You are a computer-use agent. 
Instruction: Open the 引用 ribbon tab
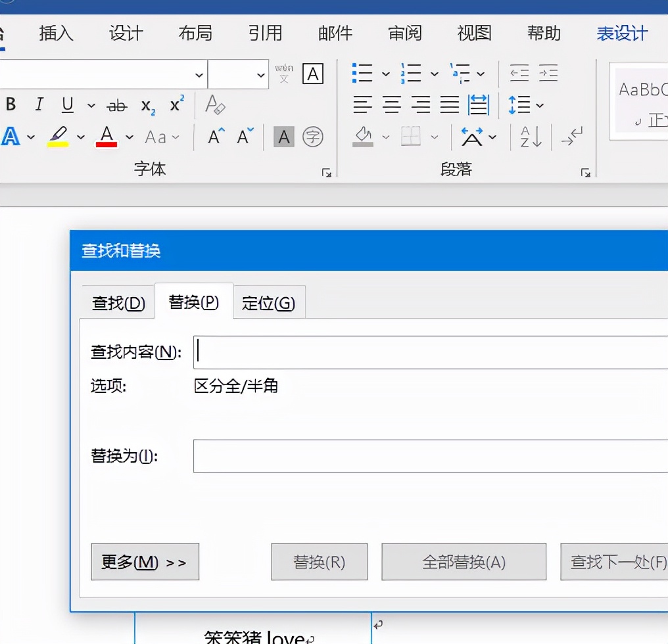(266, 34)
